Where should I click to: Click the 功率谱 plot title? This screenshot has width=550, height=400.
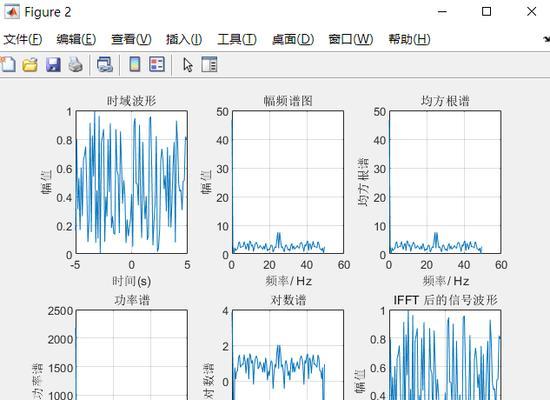point(132,300)
